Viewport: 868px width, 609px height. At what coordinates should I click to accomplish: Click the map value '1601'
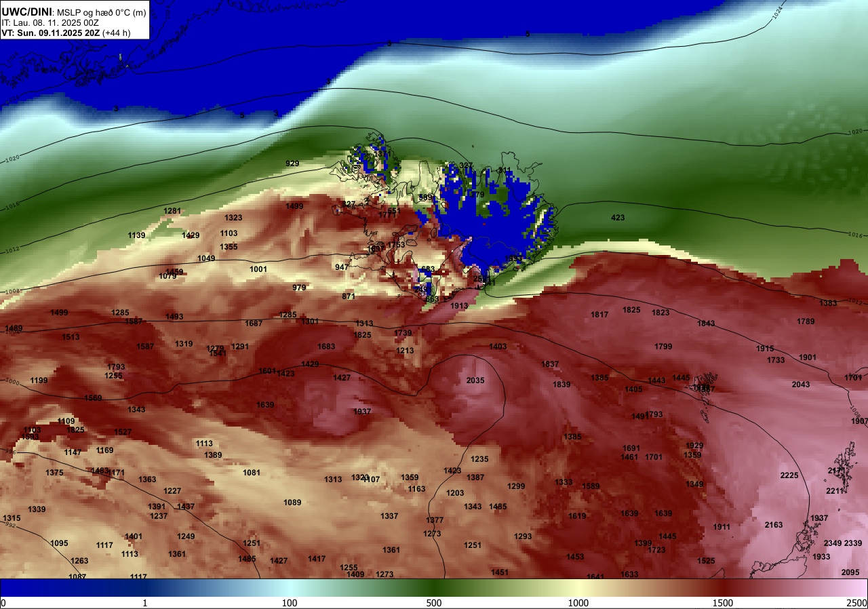coord(267,371)
